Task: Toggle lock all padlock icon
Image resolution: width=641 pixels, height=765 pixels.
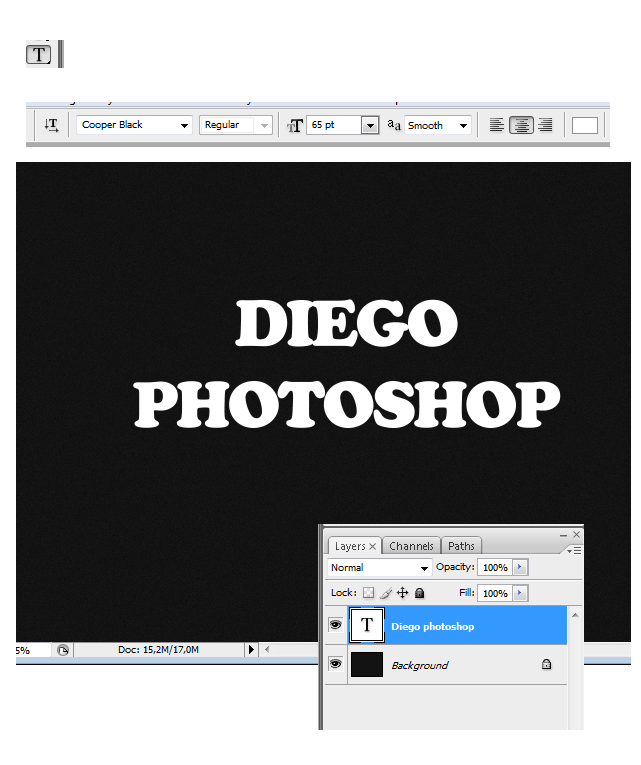Action: tap(420, 593)
